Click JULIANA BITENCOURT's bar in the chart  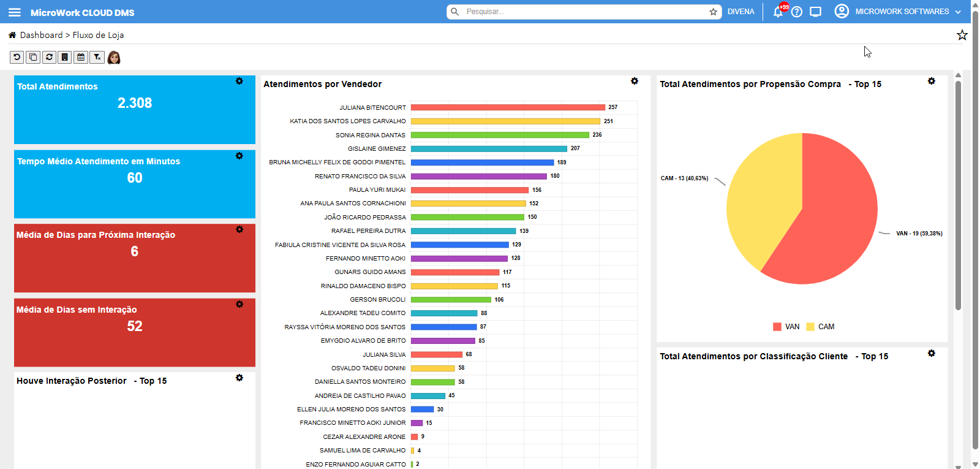click(x=508, y=107)
